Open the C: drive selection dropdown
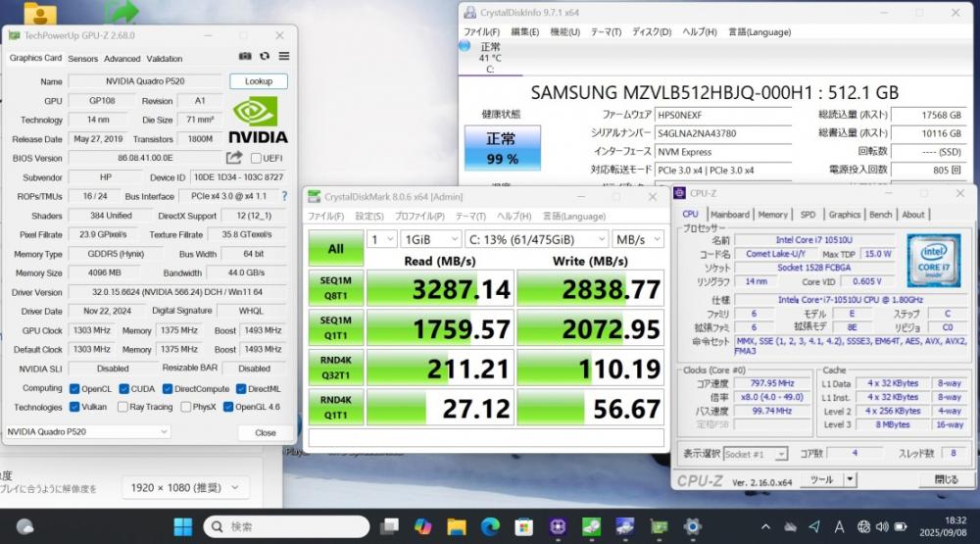The image size is (980, 544). [x=537, y=239]
